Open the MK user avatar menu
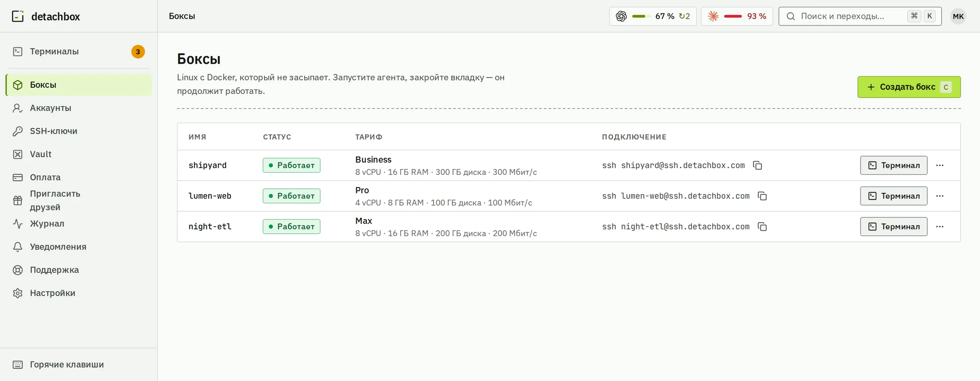980x381 pixels. 958,16
